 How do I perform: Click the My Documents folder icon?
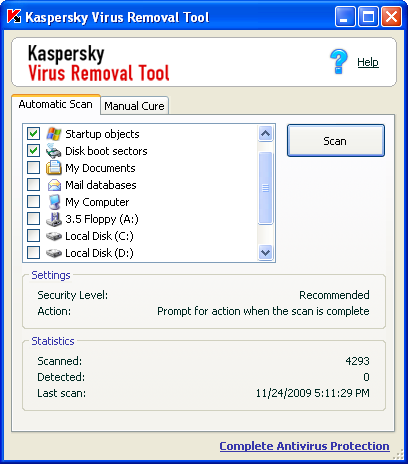[54, 168]
